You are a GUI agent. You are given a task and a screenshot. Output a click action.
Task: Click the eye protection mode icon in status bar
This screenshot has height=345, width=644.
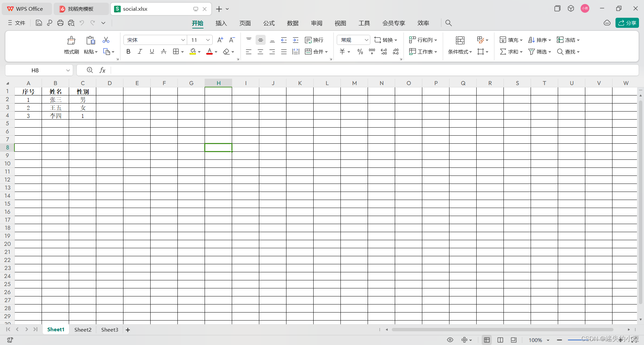tap(450, 340)
